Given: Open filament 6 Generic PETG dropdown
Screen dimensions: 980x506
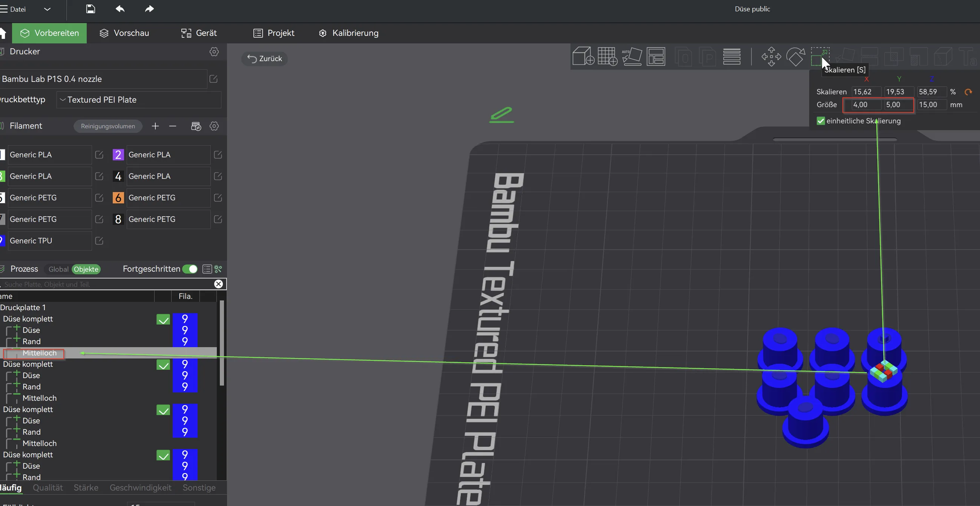Looking at the screenshot, I should pos(168,198).
